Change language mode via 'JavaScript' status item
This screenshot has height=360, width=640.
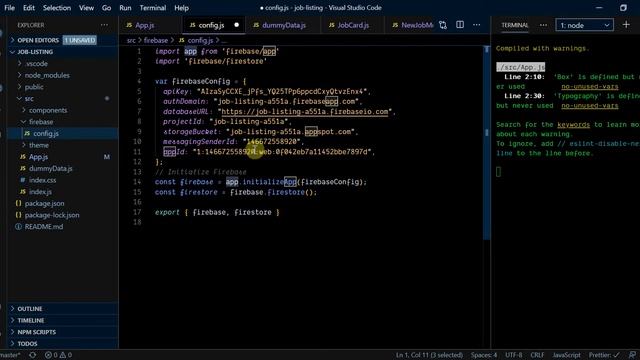(567, 355)
